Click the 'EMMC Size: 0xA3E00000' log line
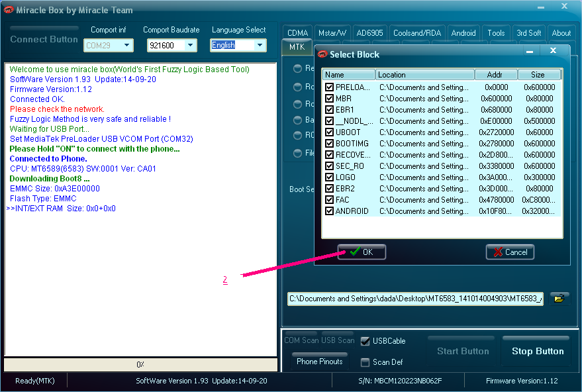The image size is (582, 392). tap(54, 189)
